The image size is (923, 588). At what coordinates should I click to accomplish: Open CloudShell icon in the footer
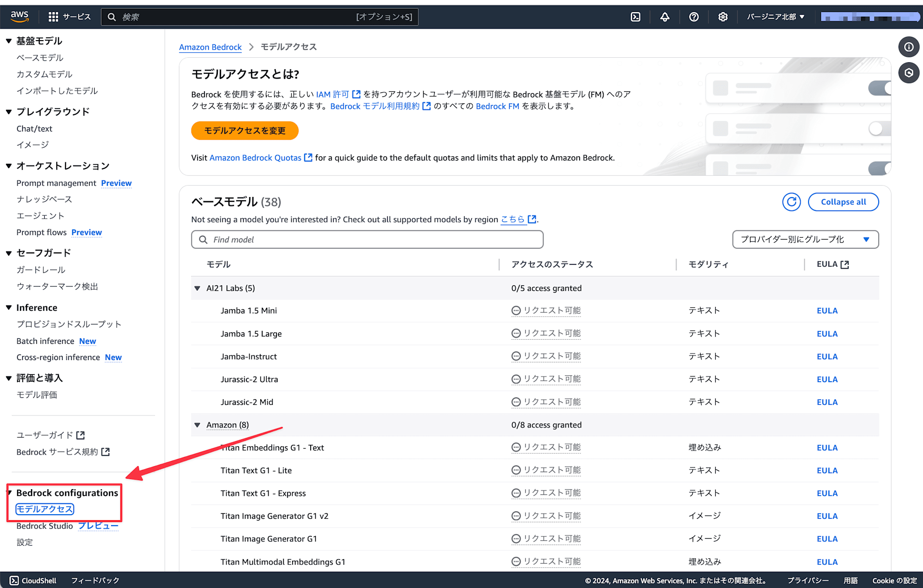14,580
